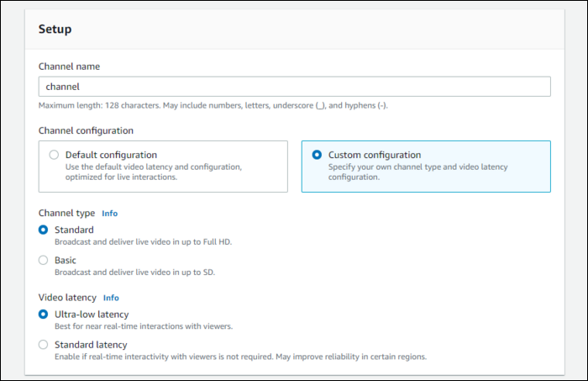Choose the Standard channel type radio
Image resolution: width=588 pixels, height=381 pixels.
[44, 230]
